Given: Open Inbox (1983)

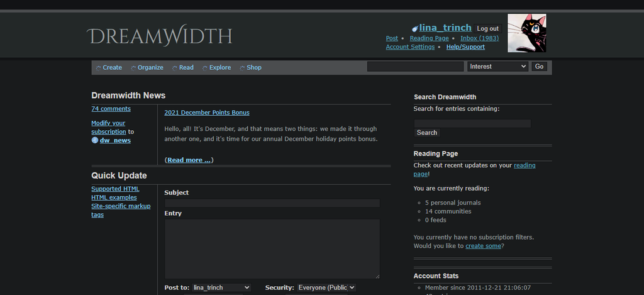Looking at the screenshot, I should (x=480, y=38).
